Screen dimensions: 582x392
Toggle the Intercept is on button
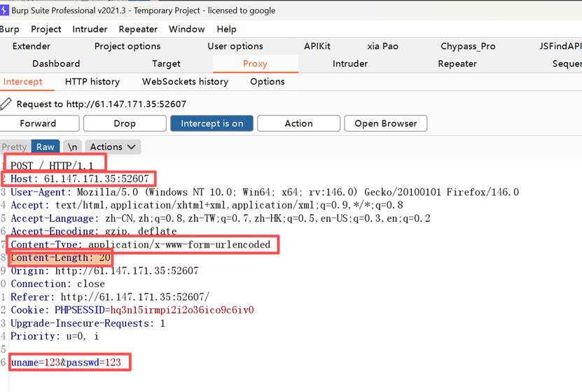pyautogui.click(x=212, y=123)
